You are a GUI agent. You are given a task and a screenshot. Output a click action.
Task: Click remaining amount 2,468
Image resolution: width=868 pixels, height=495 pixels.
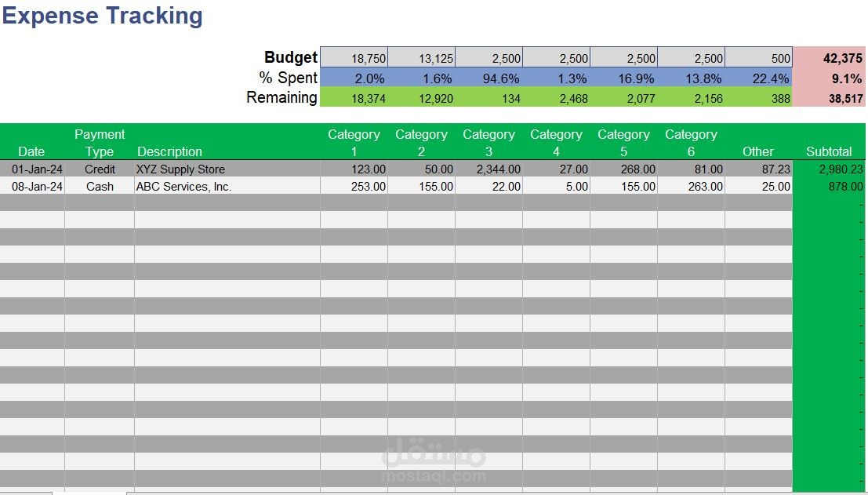point(557,97)
